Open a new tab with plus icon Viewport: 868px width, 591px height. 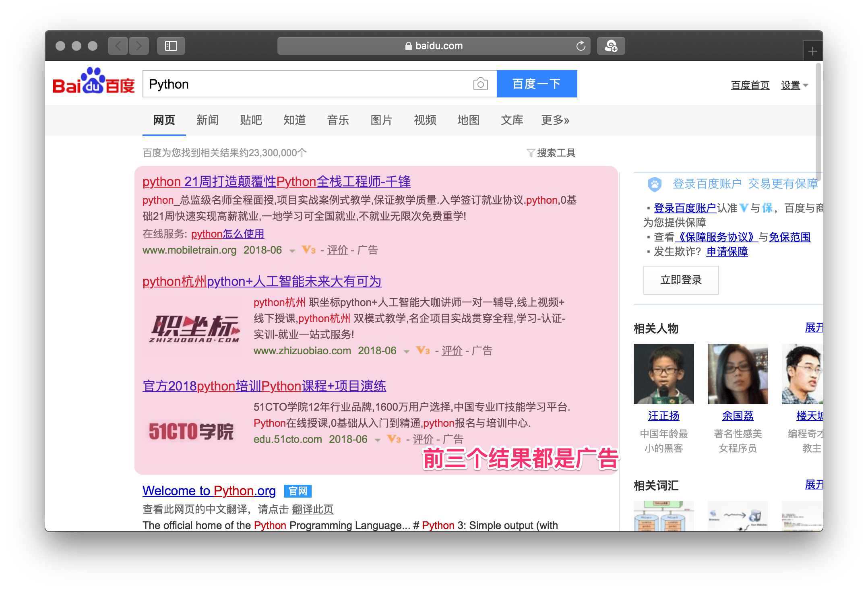pos(812,51)
